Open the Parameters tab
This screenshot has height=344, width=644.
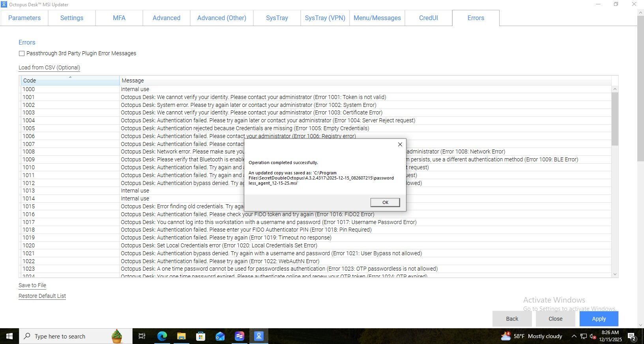coord(24,18)
